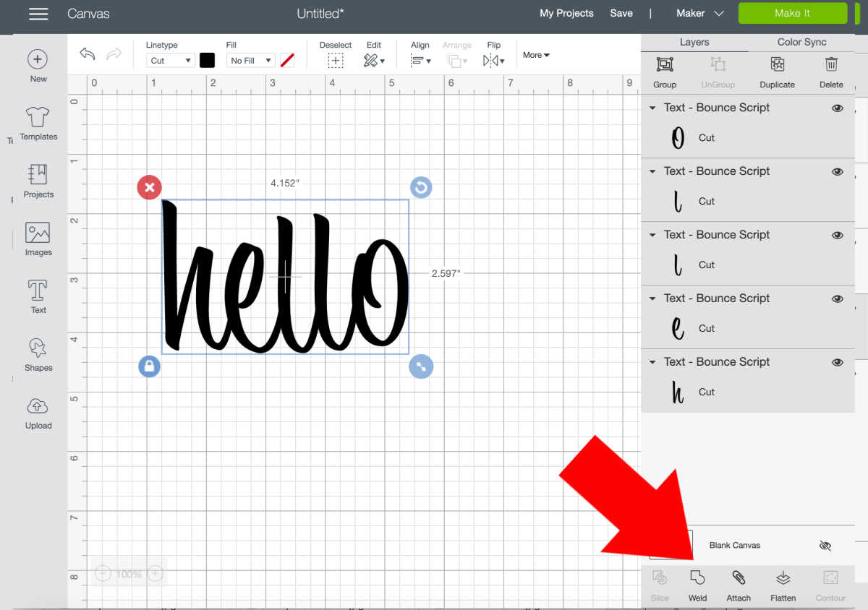Open the Fill dropdown
The height and width of the screenshot is (610, 868).
(250, 60)
